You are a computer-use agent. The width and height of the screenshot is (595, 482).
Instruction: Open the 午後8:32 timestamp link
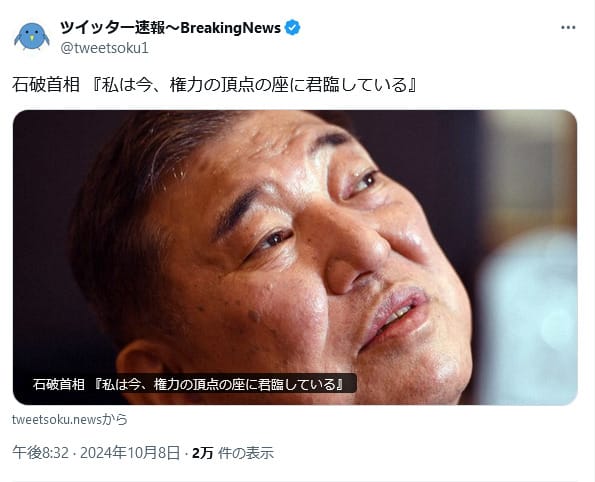(x=41, y=453)
